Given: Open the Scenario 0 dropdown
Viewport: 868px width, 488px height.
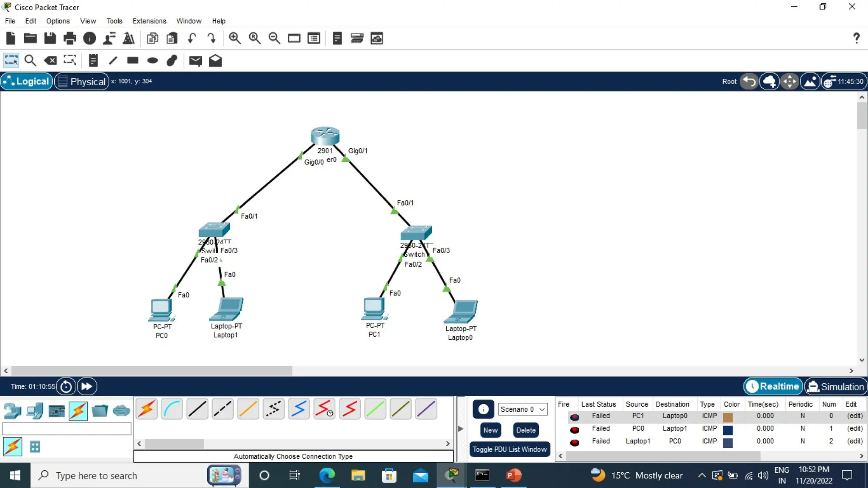Looking at the screenshot, I should [523, 409].
